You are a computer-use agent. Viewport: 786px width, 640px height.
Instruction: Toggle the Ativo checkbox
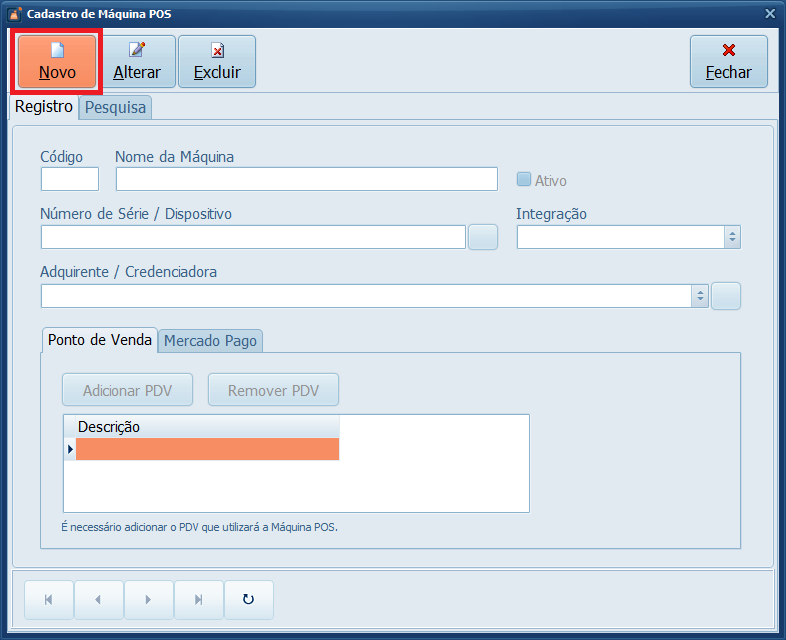(x=524, y=179)
